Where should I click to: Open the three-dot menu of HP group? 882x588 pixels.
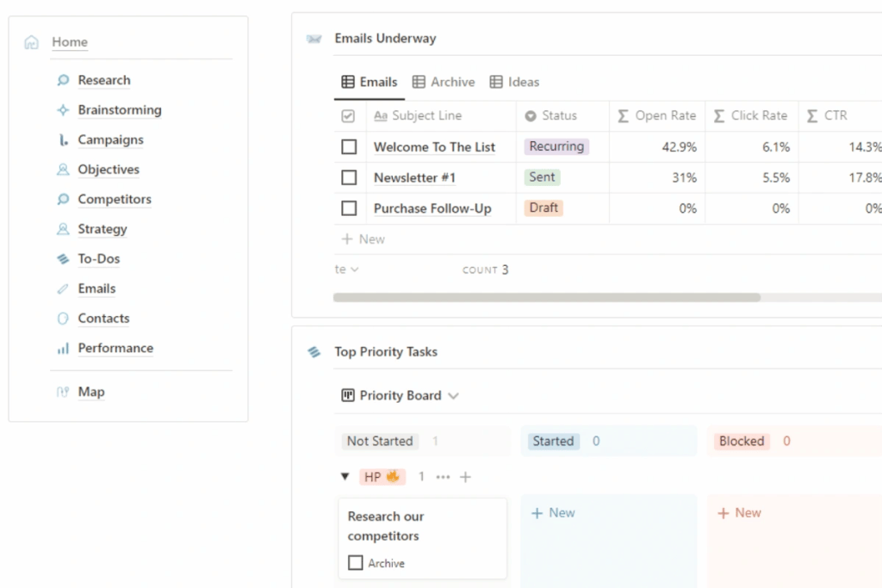coord(443,477)
